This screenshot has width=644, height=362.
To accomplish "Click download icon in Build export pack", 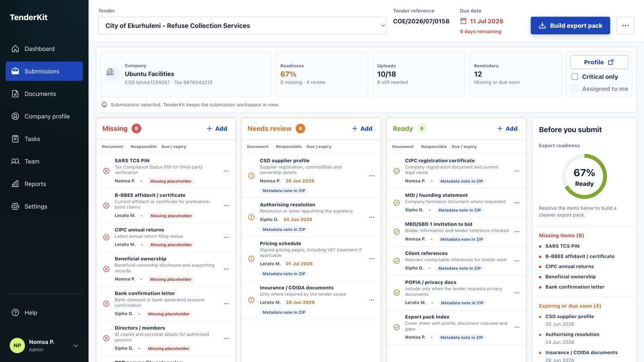I will click(x=542, y=25).
